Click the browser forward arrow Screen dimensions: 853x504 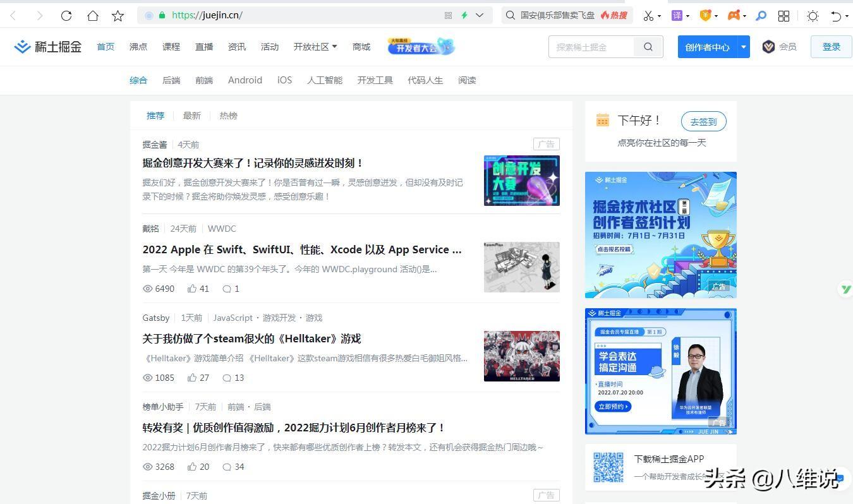[x=39, y=16]
